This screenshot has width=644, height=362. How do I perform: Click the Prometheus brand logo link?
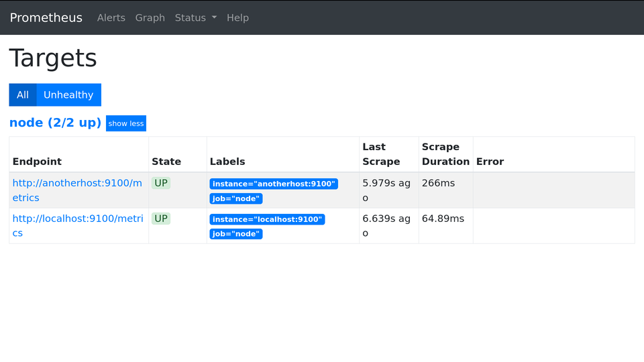(46, 18)
